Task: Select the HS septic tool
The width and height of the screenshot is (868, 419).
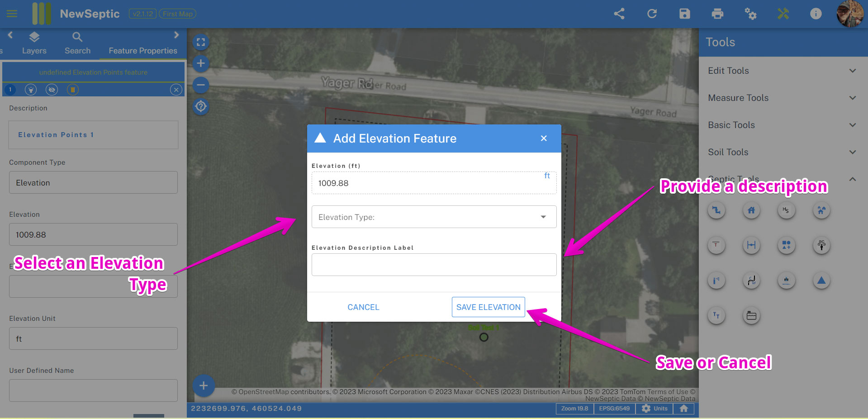Action: click(787, 210)
